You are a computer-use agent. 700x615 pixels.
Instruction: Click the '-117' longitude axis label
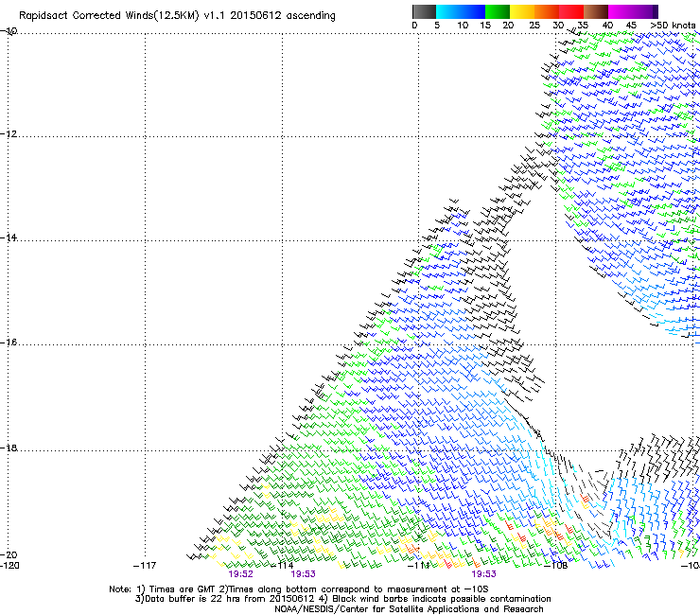pyautogui.click(x=145, y=566)
